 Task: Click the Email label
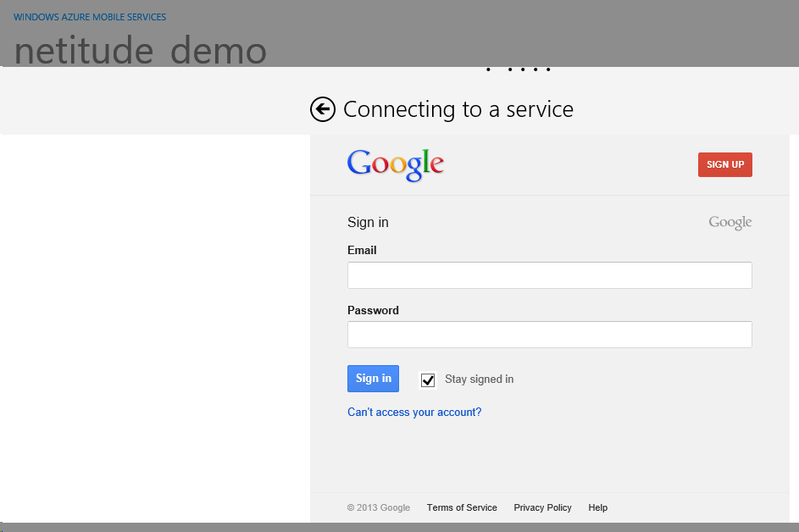[x=362, y=250]
